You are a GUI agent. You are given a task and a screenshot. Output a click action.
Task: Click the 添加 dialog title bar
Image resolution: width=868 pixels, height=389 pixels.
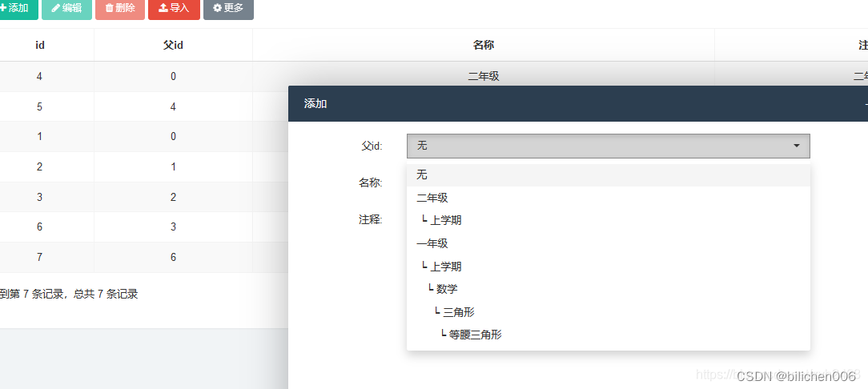pos(578,103)
